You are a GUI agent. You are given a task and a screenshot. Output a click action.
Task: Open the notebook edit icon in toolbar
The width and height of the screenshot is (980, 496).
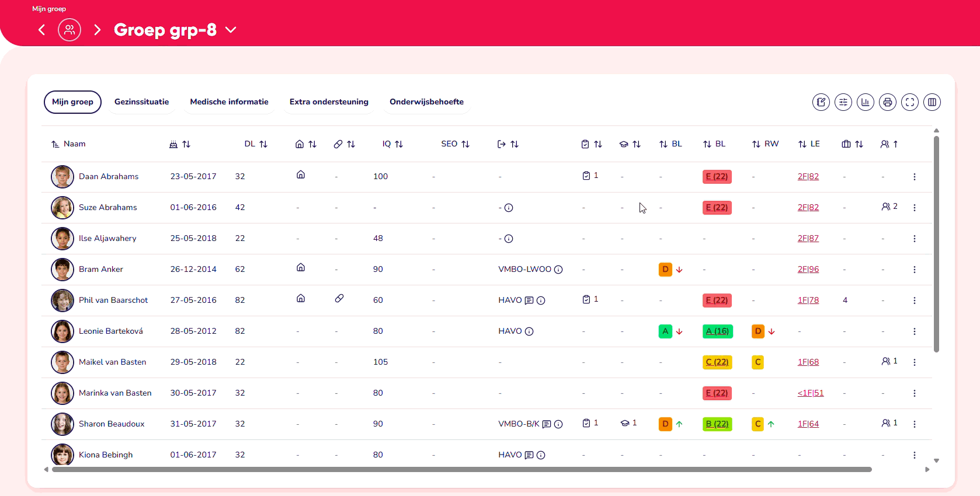[x=821, y=102]
